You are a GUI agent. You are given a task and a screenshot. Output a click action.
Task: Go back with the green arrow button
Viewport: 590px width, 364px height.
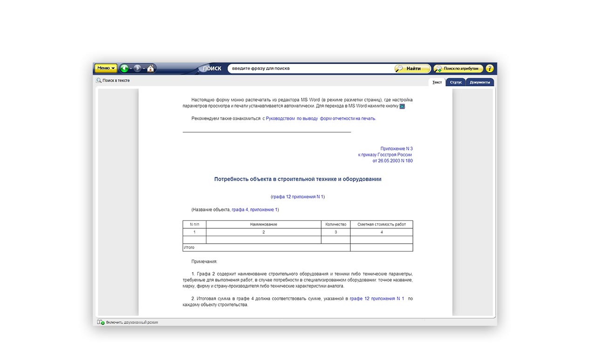coord(124,69)
